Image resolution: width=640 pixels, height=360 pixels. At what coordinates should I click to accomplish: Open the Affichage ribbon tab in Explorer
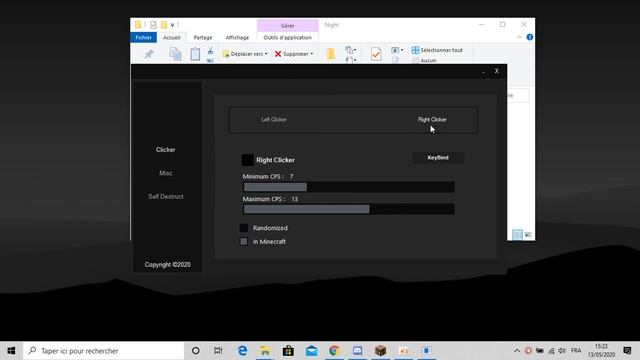(237, 38)
